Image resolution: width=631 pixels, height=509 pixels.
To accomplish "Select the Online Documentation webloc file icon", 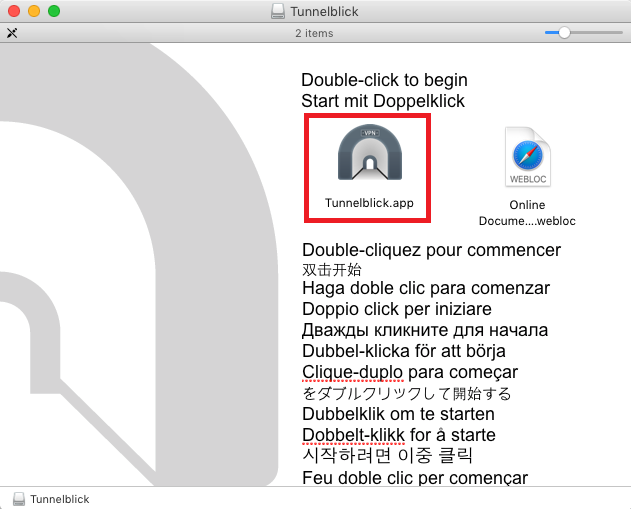I will (x=528, y=157).
